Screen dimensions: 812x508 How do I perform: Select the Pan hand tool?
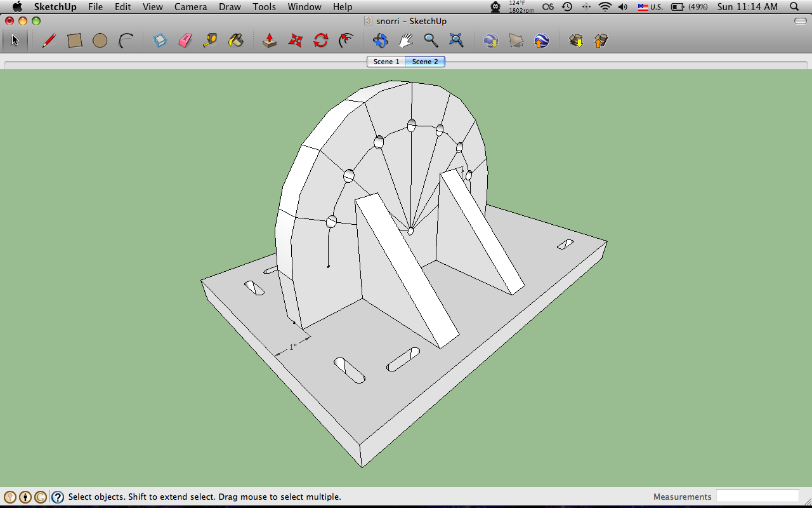[405, 41]
